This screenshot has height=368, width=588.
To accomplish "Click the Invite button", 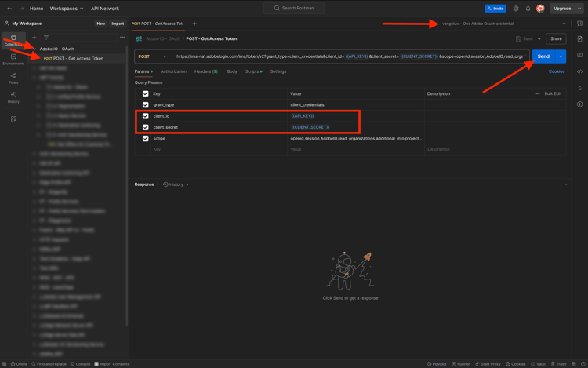I will [x=495, y=9].
